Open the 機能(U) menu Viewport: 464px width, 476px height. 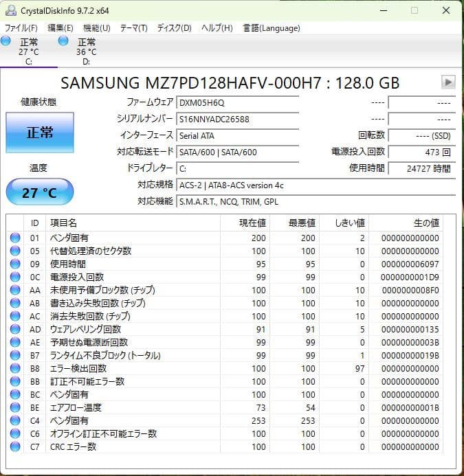(x=97, y=28)
